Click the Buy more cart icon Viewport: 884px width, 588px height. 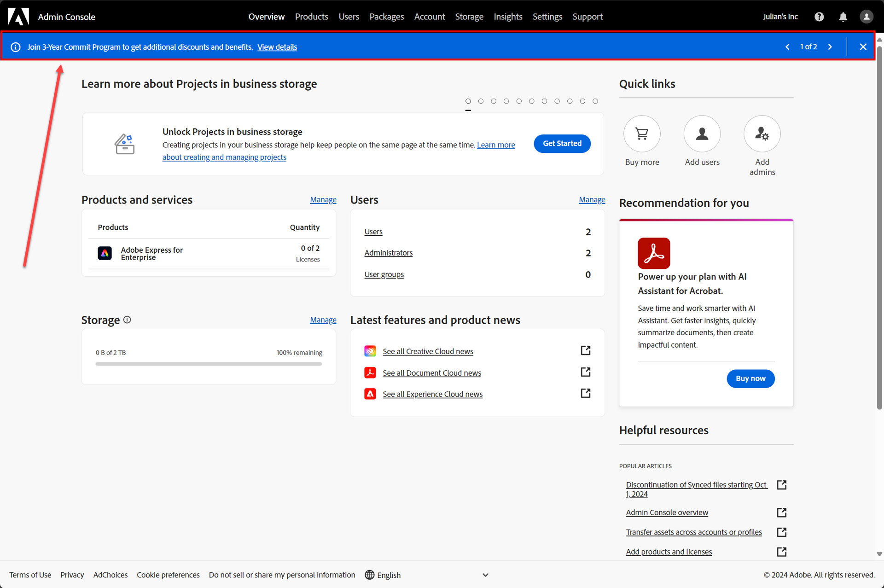coord(642,134)
